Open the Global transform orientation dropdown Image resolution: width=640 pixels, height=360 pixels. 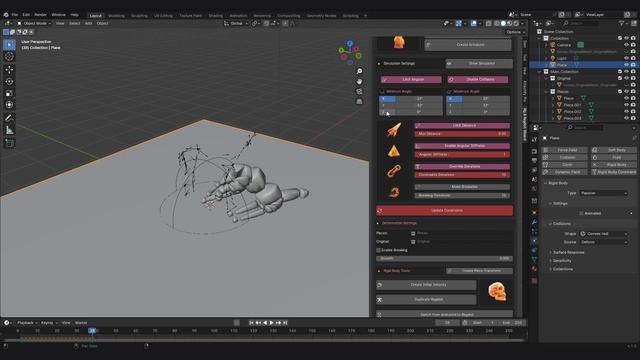pyautogui.click(x=236, y=23)
